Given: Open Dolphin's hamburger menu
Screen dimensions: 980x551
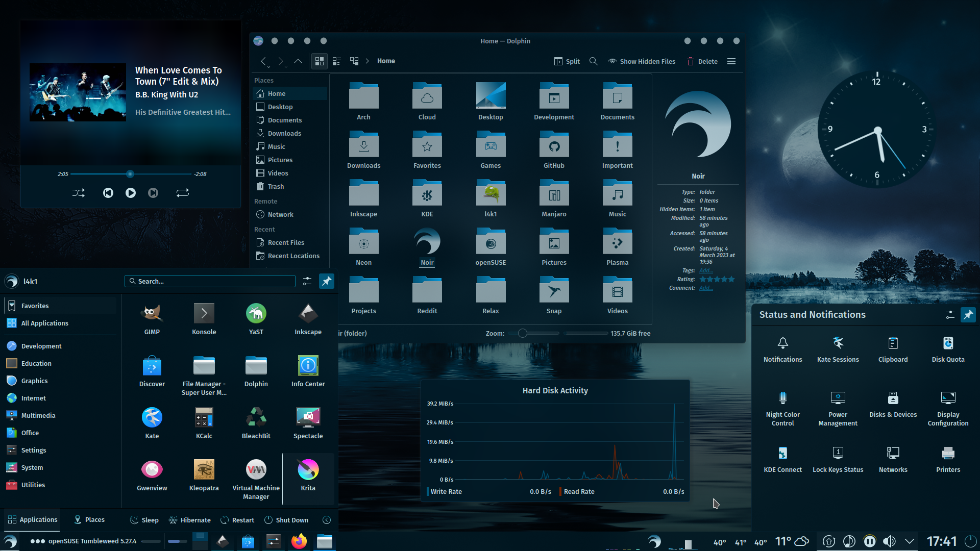Looking at the screenshot, I should coord(731,61).
